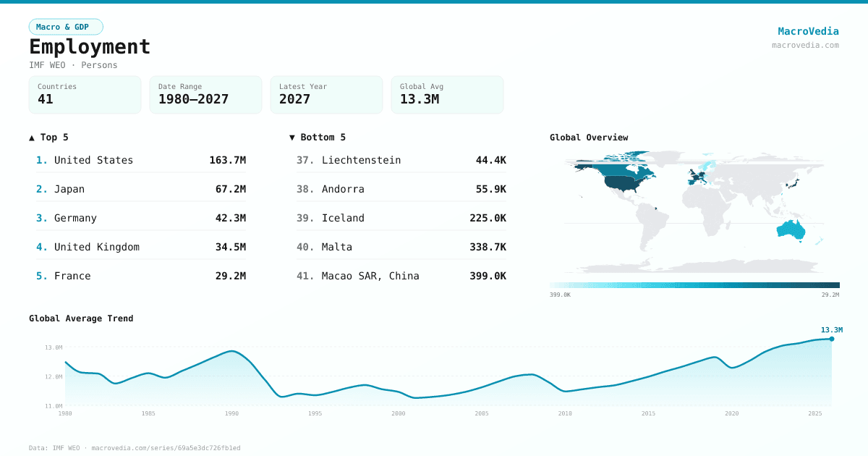Click the 67.2M value
This screenshot has height=456, width=868.
231,189
